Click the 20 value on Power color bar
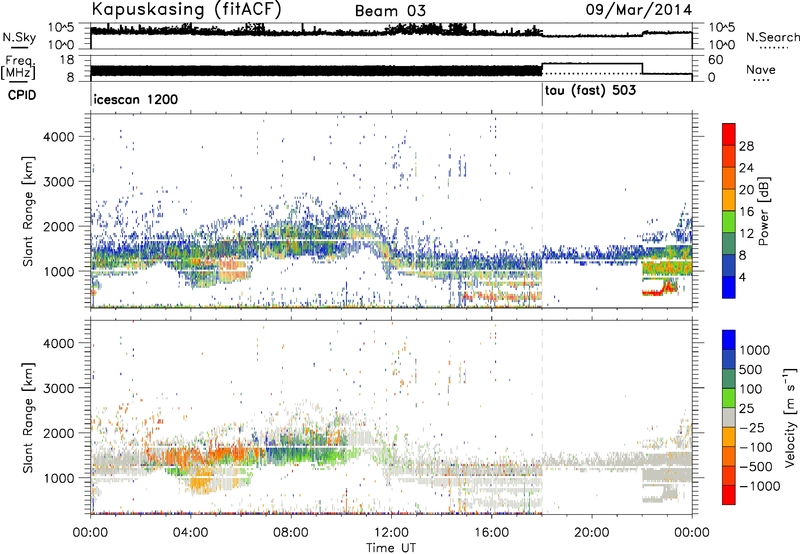The width and height of the screenshot is (800, 554). pos(746,190)
